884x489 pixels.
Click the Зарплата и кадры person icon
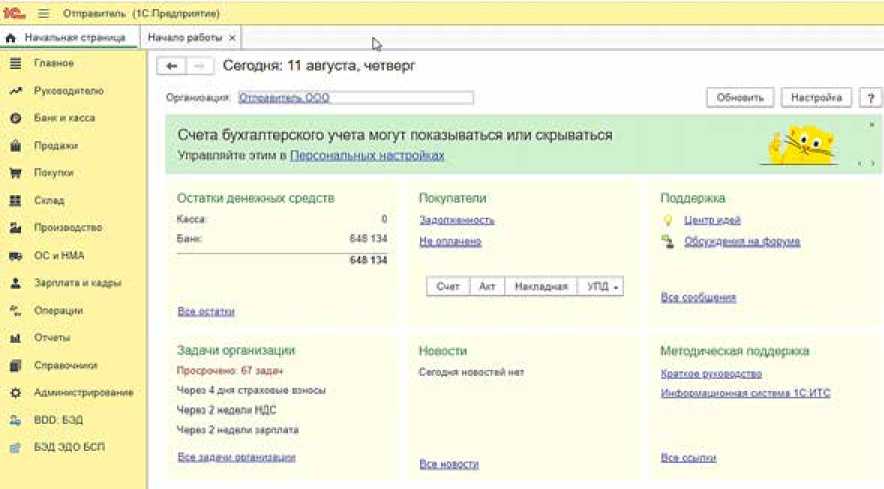(x=16, y=283)
